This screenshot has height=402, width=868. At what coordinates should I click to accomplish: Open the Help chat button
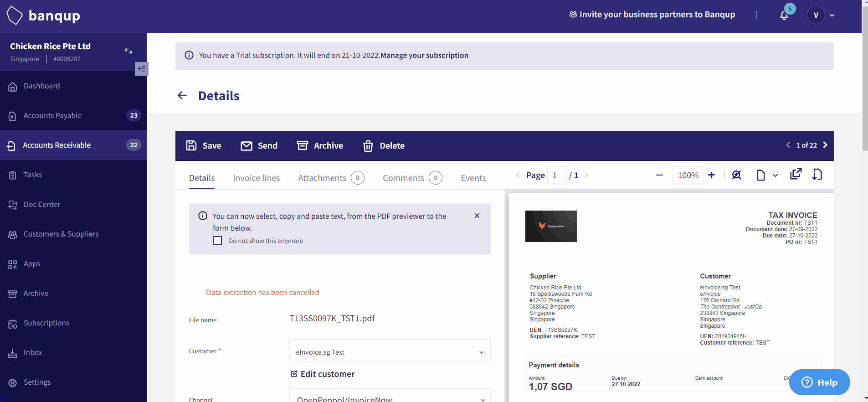click(820, 382)
